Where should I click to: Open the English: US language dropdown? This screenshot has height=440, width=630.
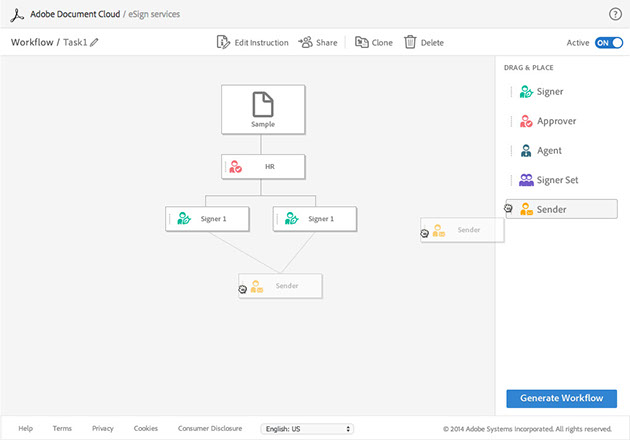[306, 428]
